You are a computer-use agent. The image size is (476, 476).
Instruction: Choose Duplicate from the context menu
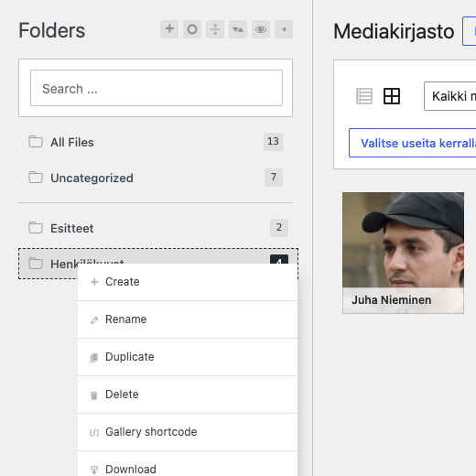click(x=188, y=357)
